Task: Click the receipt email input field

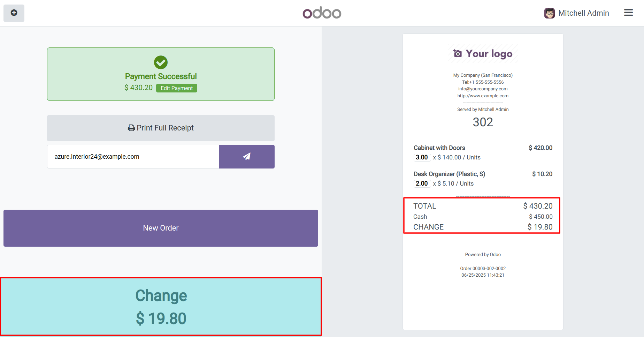Action: point(133,157)
